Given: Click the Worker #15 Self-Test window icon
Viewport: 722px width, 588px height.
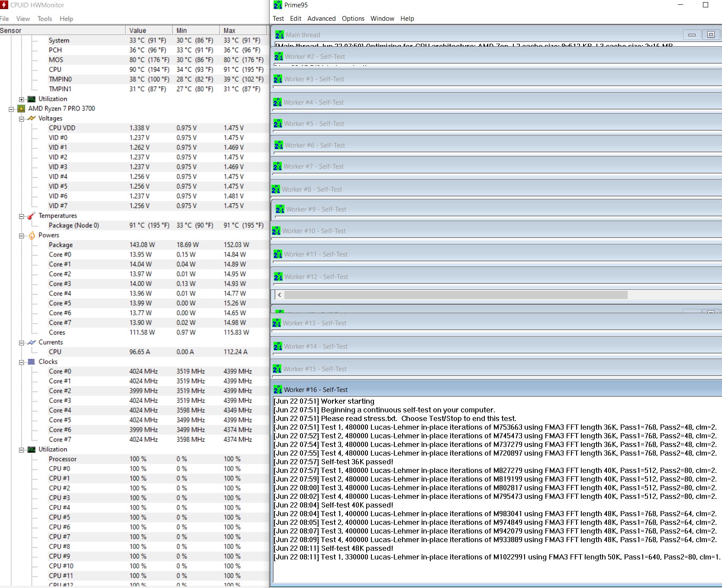Looking at the screenshot, I should point(277,369).
